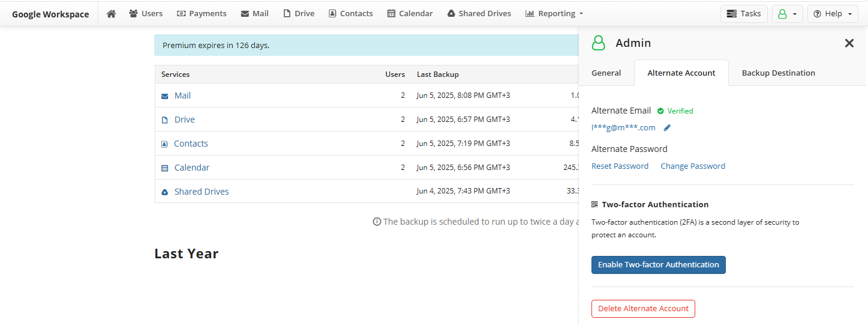
Task: Select the Alternate Account tab
Action: [x=681, y=73]
